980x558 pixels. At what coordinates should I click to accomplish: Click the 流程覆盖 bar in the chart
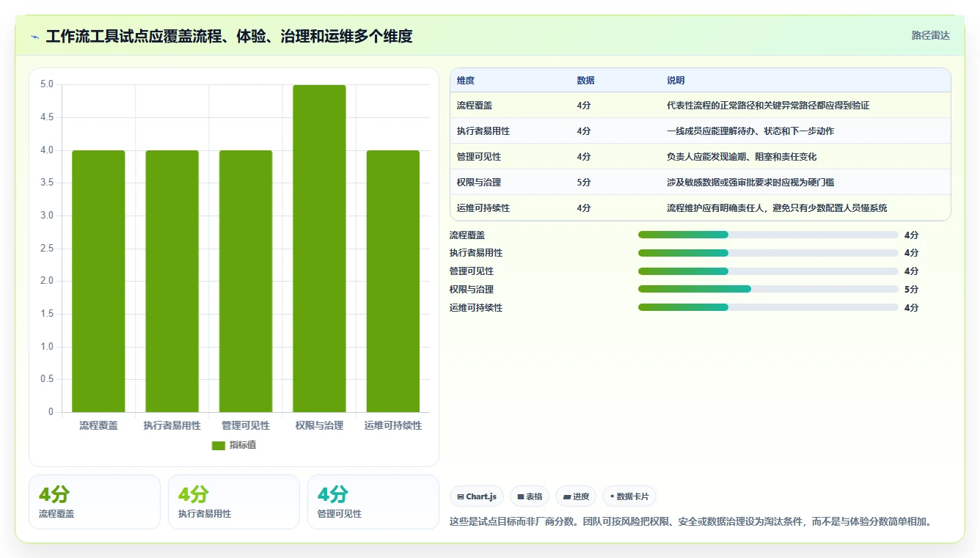tap(98, 281)
